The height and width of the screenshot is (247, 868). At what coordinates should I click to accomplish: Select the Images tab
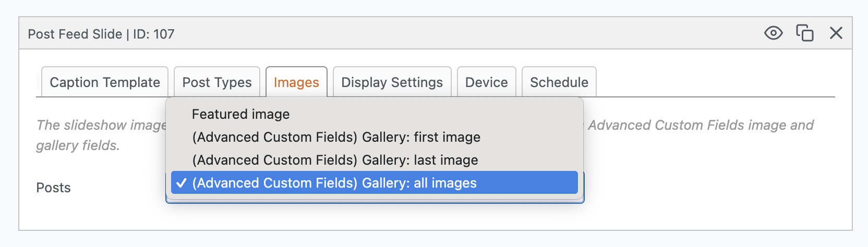click(x=296, y=82)
